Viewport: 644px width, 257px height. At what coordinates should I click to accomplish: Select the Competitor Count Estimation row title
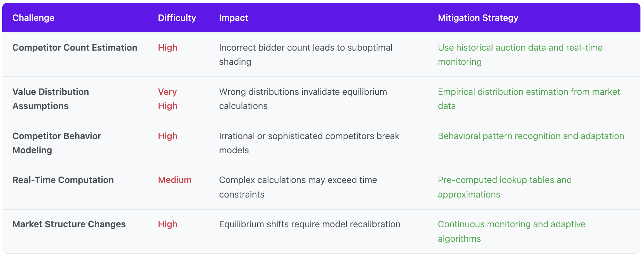pos(74,48)
